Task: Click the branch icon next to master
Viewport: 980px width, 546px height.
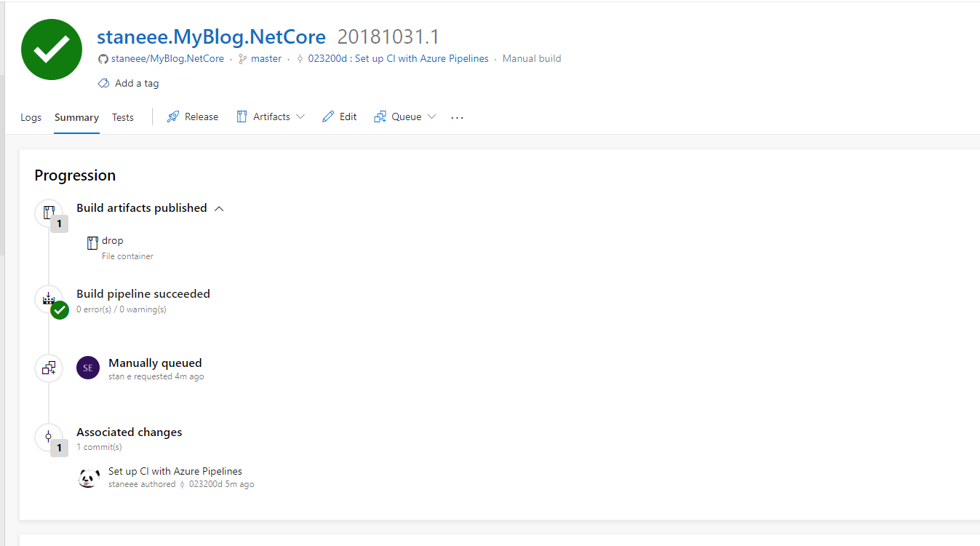Action: coord(242,59)
